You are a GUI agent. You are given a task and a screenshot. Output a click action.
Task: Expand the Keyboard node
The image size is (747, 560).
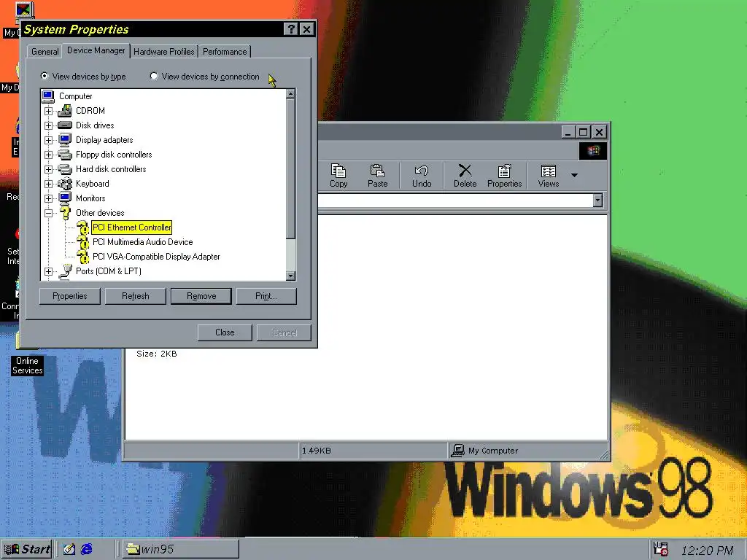coord(48,184)
